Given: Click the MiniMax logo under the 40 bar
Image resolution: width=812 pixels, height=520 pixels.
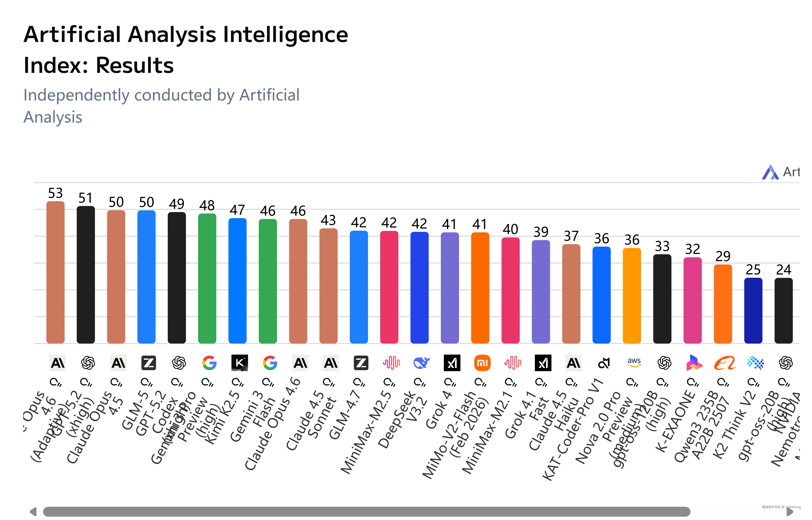Looking at the screenshot, I should (x=513, y=363).
